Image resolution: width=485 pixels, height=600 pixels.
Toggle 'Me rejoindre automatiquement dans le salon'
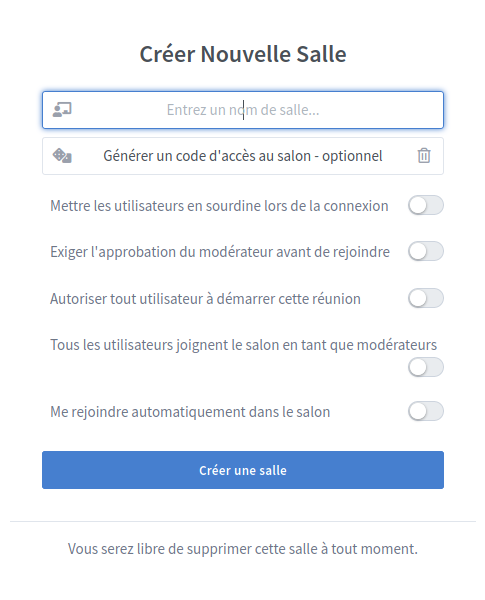tap(426, 411)
